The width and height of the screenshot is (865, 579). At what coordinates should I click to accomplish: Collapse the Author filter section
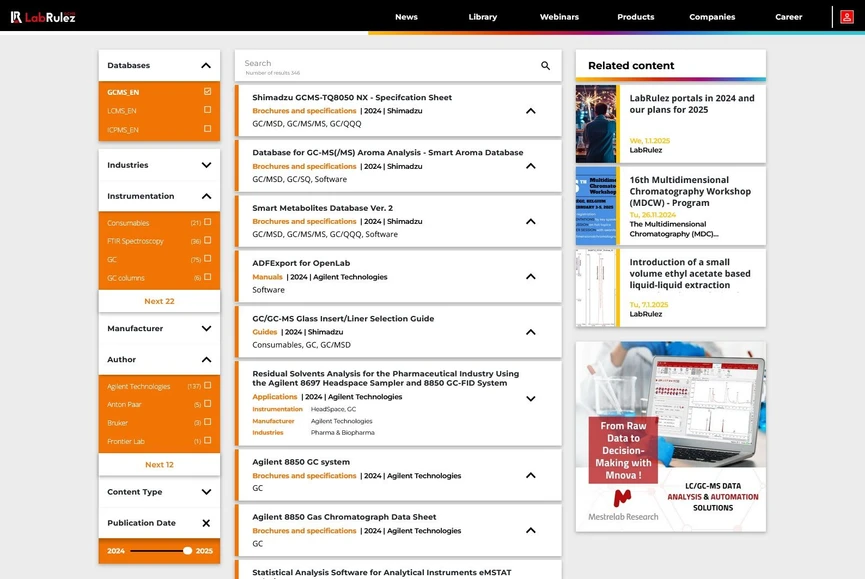coord(206,360)
